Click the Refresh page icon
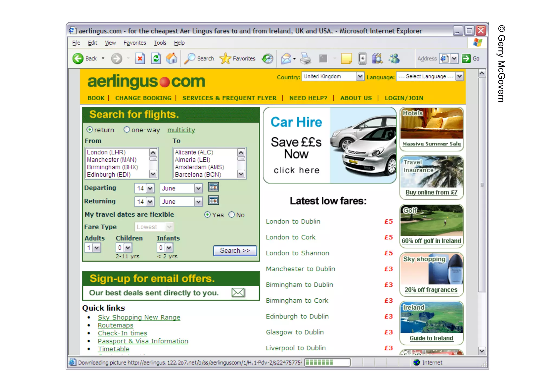The image size is (555, 392). 156,59
